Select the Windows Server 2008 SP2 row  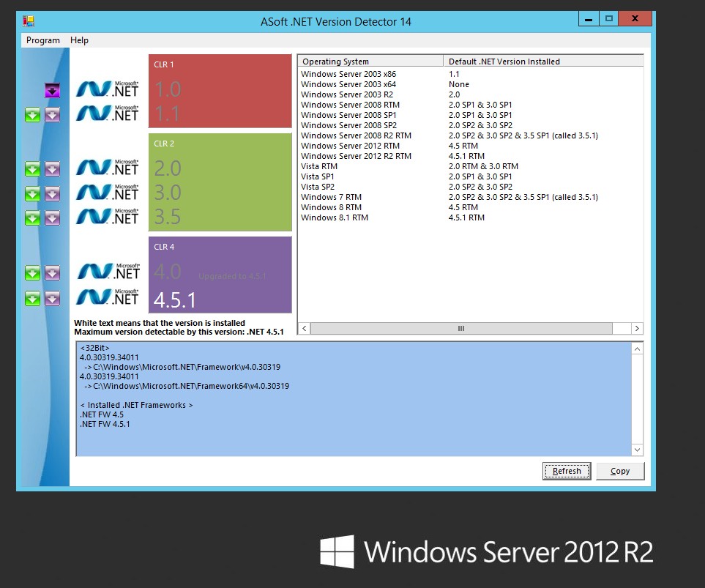[471, 125]
